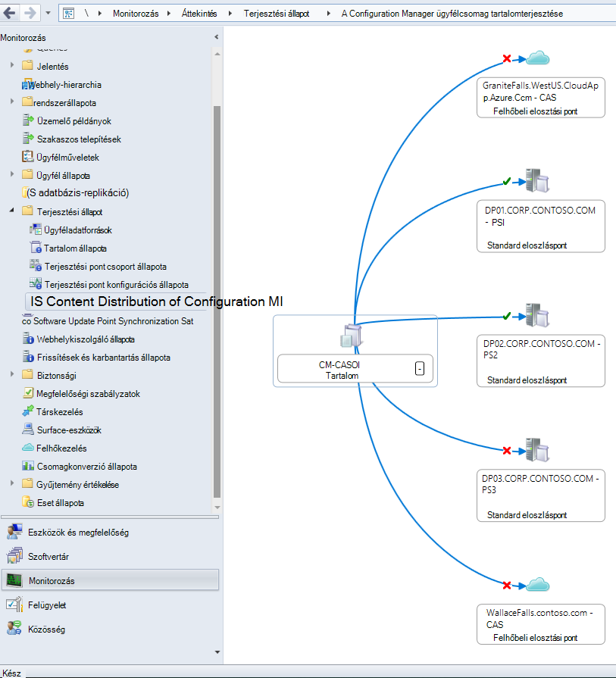
Task: Open breadcrumb arrow after Áttekintés
Action: click(x=230, y=14)
